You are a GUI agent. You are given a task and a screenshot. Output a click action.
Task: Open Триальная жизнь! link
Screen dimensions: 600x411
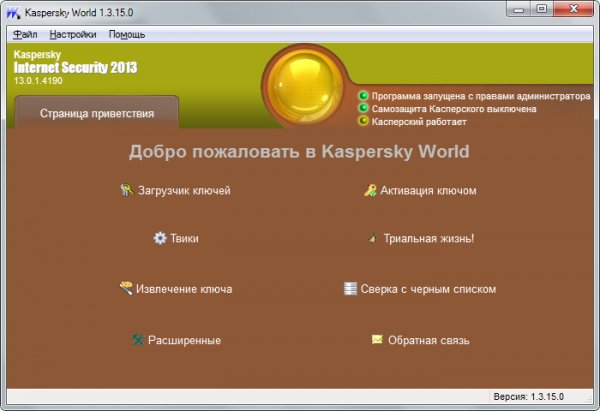[429, 238]
